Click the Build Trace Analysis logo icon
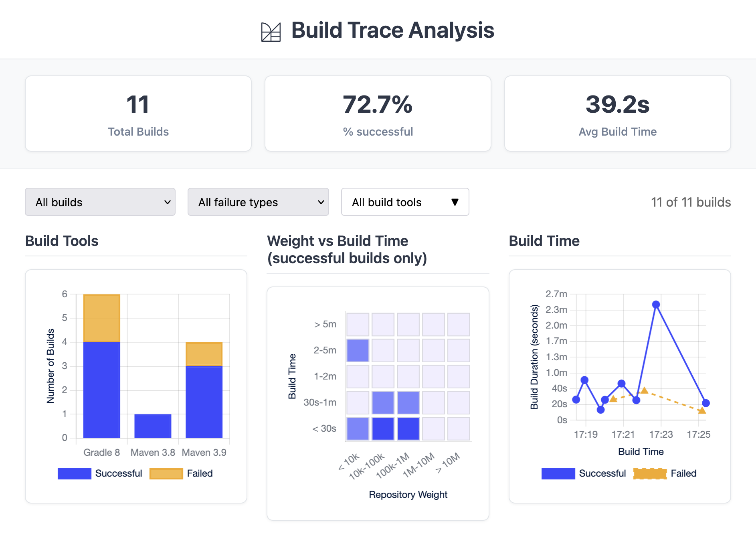The width and height of the screenshot is (756, 536). point(271,32)
